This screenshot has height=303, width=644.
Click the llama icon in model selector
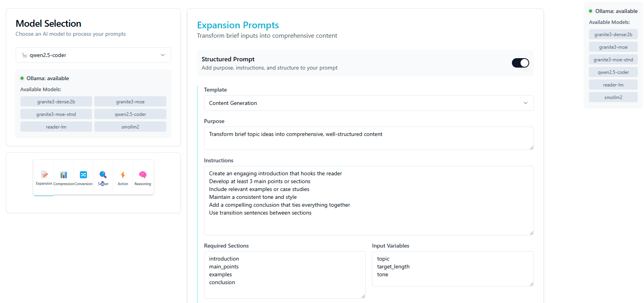pos(24,55)
